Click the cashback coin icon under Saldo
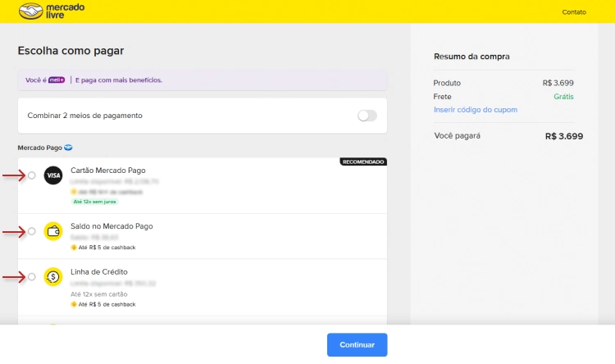Image resolution: width=615 pixels, height=364 pixels. click(73, 248)
